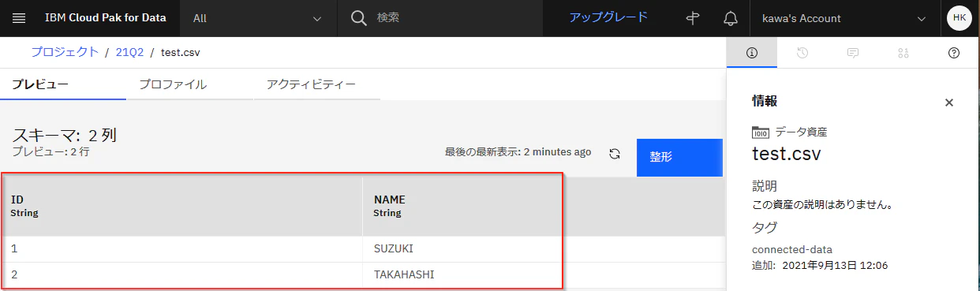Click the connected-data tag
The width and height of the screenshot is (980, 291).
(791, 249)
